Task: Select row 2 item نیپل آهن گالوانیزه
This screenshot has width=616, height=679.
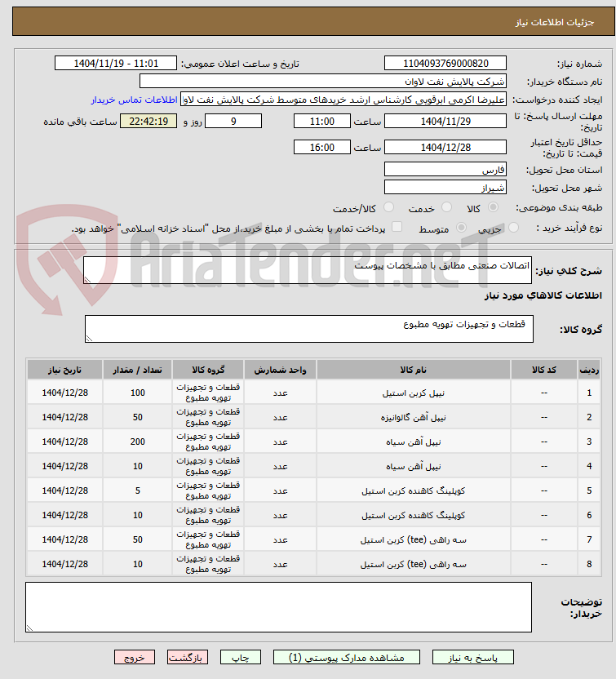Action: pyautogui.click(x=413, y=418)
